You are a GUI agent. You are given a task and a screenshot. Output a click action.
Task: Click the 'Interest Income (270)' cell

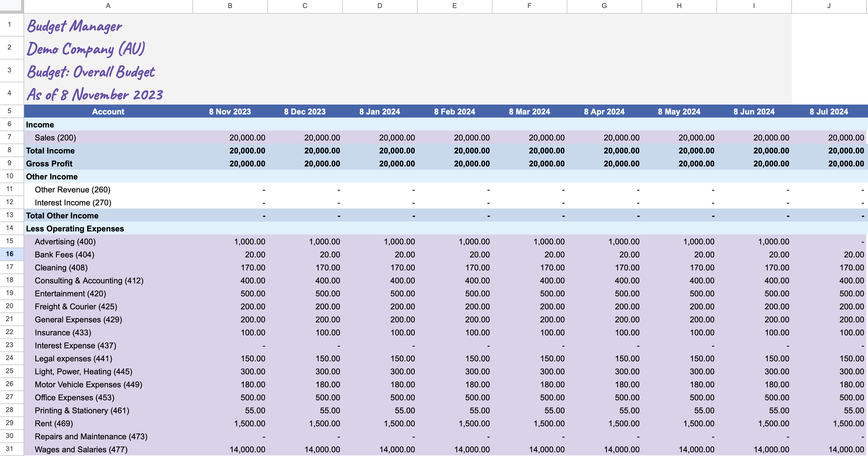coord(108,203)
